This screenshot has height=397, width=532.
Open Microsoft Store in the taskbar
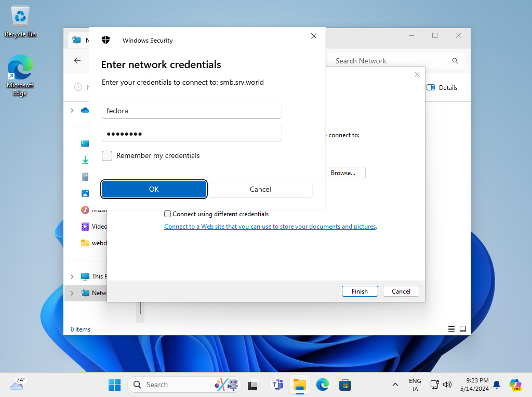(345, 385)
